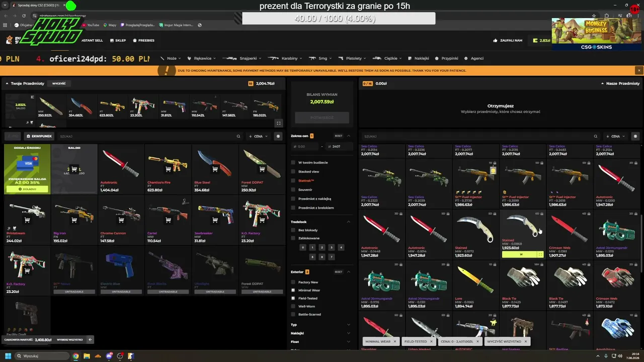Open Windows Start menu
Screen dimensions: 644x362
[x=8, y=356]
